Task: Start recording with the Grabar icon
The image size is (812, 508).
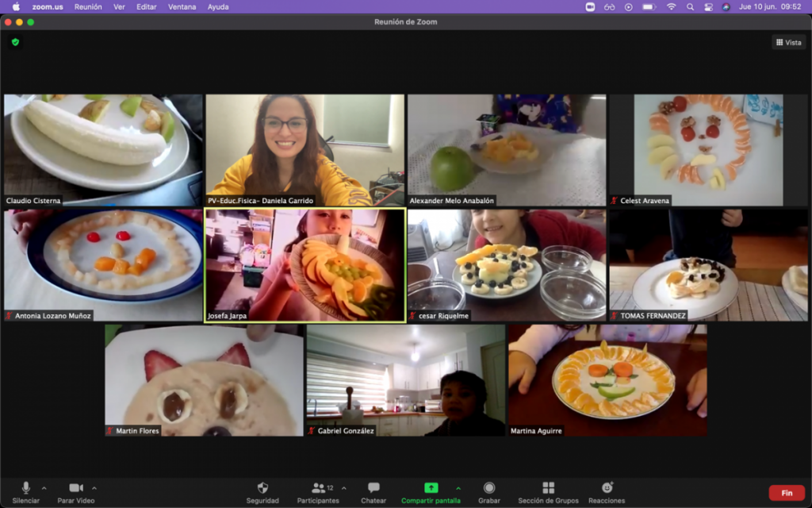Action: click(489, 488)
